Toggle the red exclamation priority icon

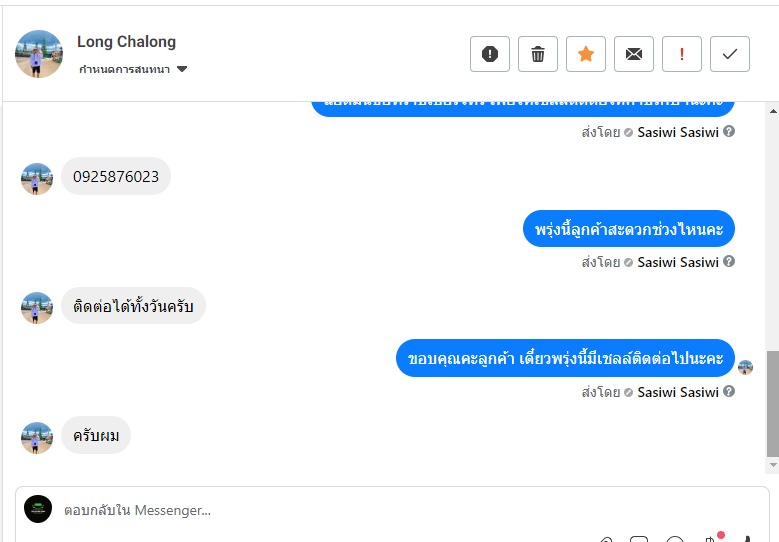(682, 54)
